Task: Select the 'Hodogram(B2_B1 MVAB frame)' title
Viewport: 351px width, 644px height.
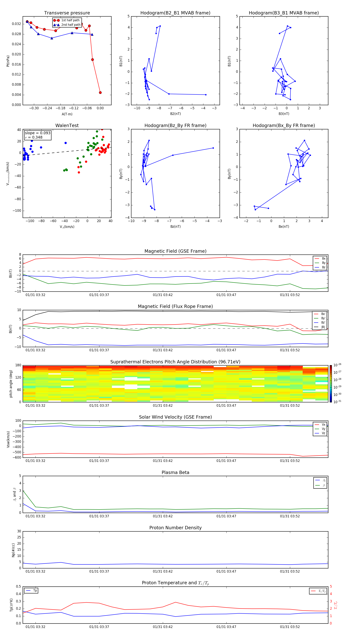Action: coord(175,13)
